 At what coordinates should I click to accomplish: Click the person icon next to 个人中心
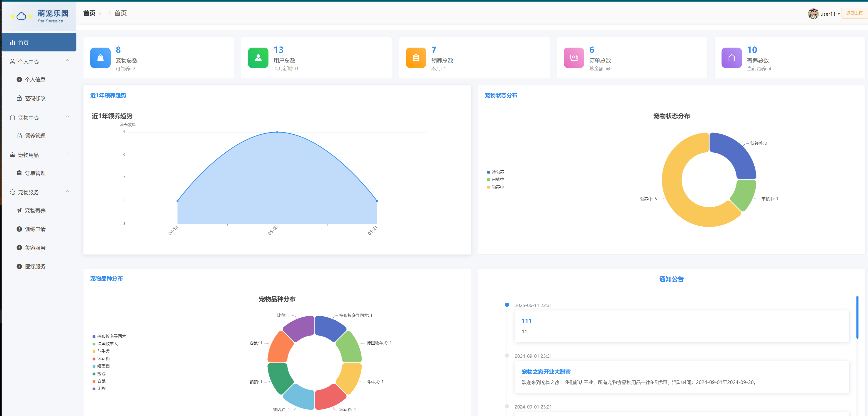pos(12,61)
